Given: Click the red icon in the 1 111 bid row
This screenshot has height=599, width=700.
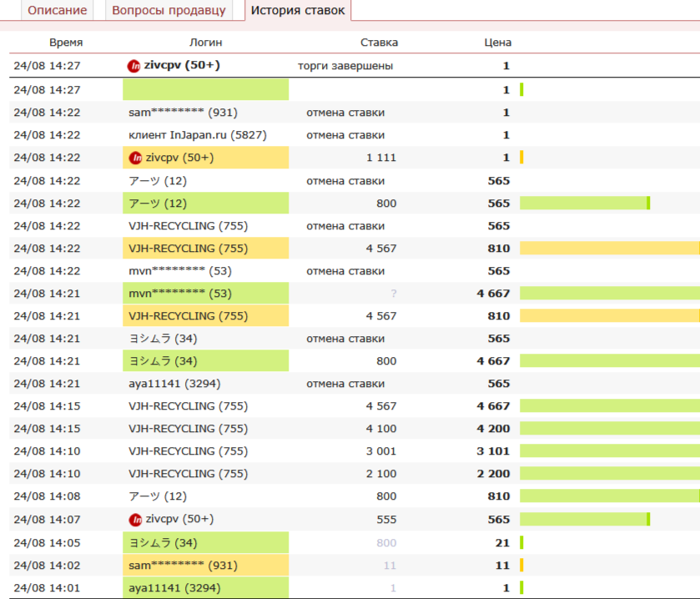Looking at the screenshot, I should click(x=135, y=158).
